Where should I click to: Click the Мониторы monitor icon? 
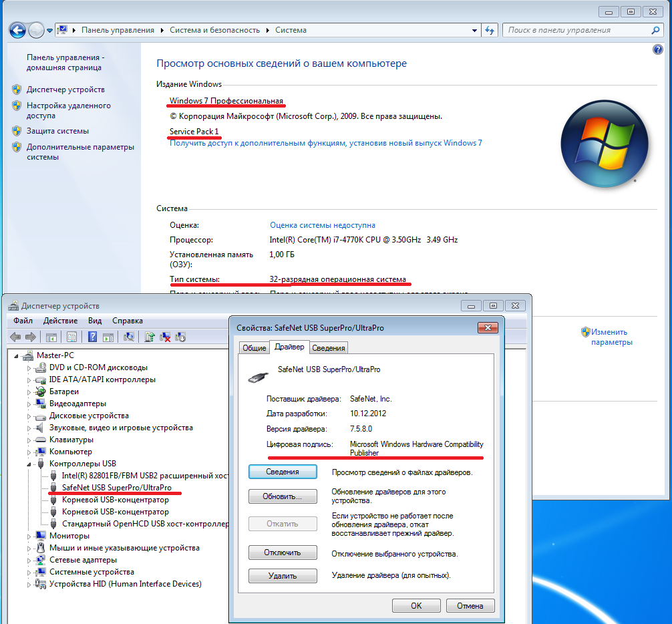41,536
